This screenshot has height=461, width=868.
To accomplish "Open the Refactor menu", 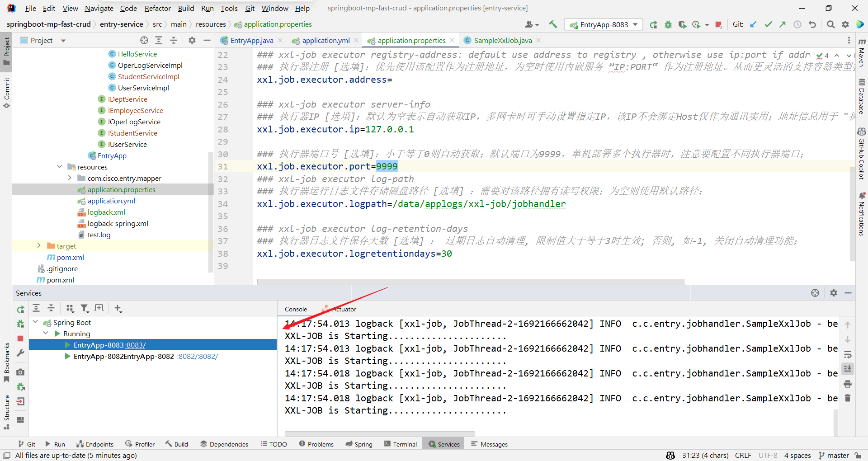I will 157,8.
